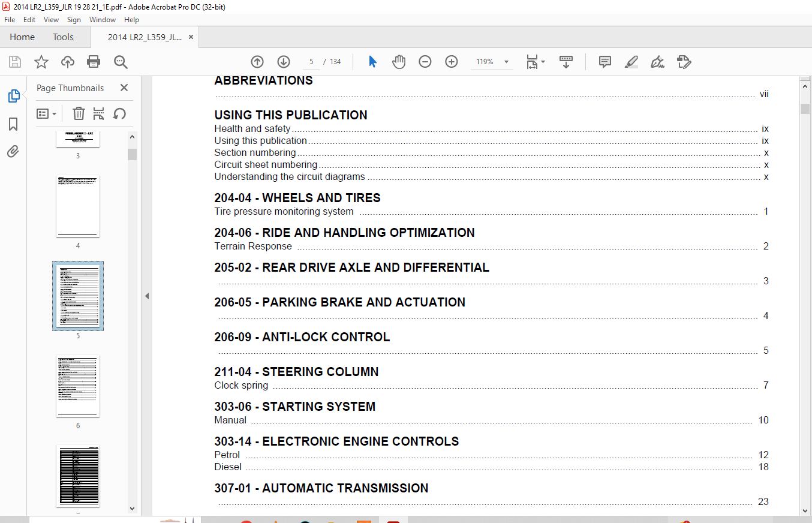This screenshot has height=523, width=812.
Task: Click the Stamp/redact tool icon
Action: [x=684, y=62]
